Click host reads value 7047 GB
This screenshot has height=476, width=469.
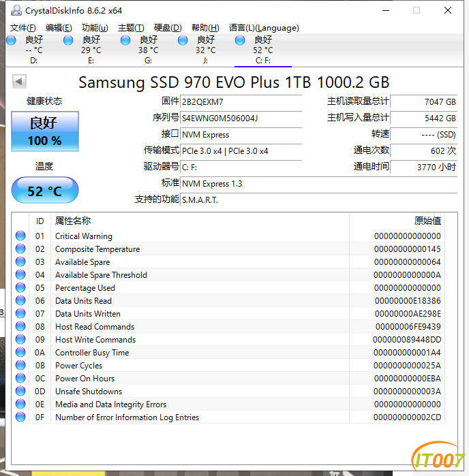coord(424,101)
